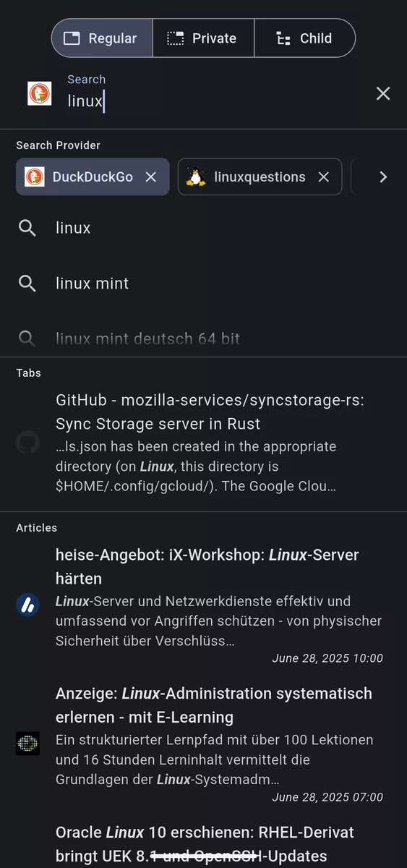Switch to Private tab mode

(203, 38)
